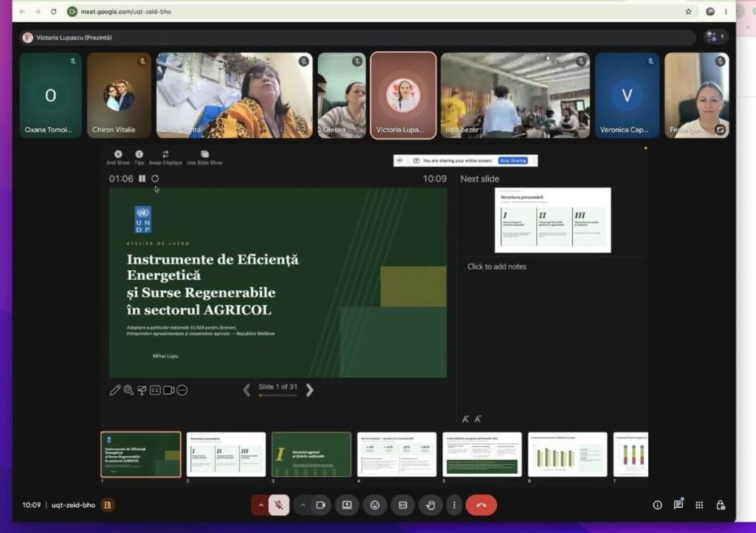
Task: Go to the previous slide arrow
Action: click(247, 390)
